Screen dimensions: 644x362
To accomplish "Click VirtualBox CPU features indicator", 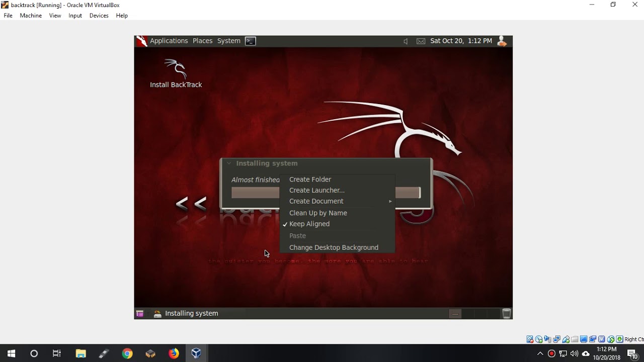I will pyautogui.click(x=602, y=339).
